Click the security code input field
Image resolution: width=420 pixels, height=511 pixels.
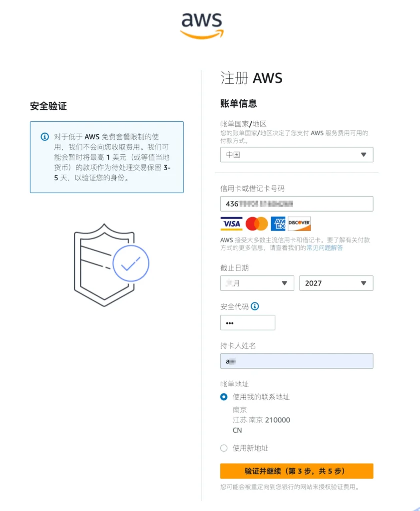point(247,322)
